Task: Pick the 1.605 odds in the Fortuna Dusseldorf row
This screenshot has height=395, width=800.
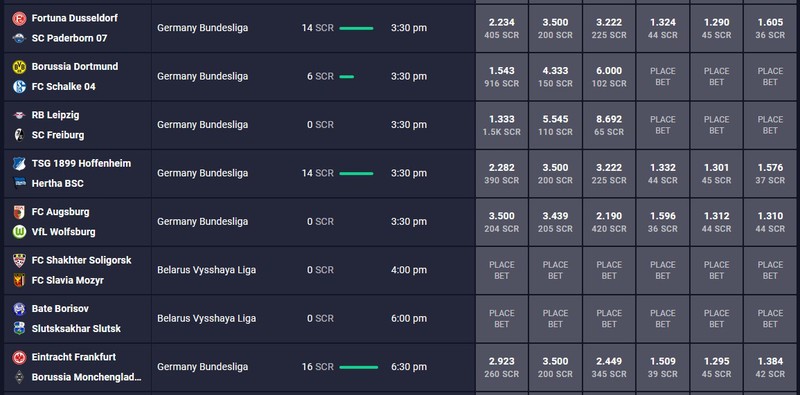Action: (770, 28)
